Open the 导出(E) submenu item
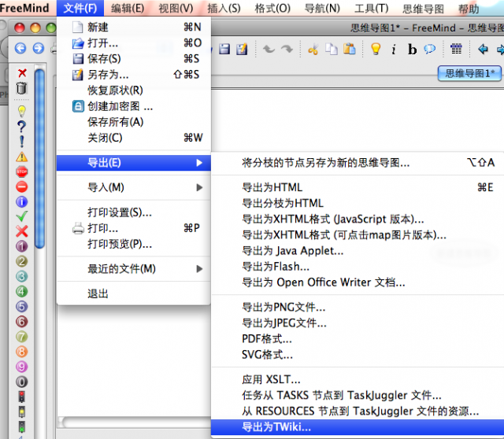The height and width of the screenshot is (439, 504). [x=134, y=163]
